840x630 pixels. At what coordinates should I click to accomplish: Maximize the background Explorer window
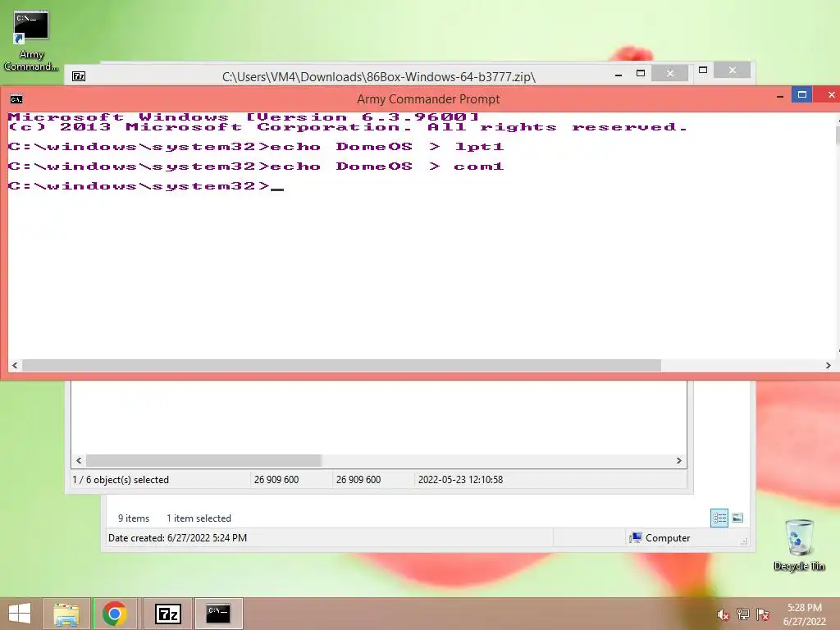coord(703,71)
